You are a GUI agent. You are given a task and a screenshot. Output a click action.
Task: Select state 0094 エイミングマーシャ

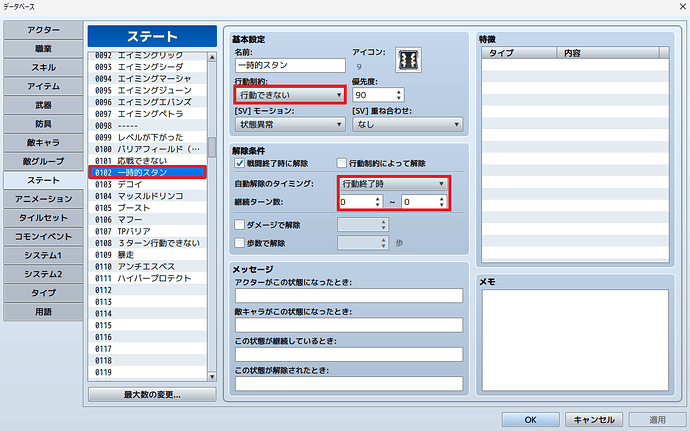[147, 79]
